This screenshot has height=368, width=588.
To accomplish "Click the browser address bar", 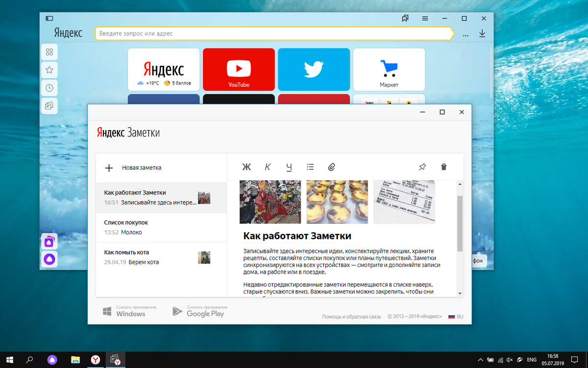I will tap(273, 33).
